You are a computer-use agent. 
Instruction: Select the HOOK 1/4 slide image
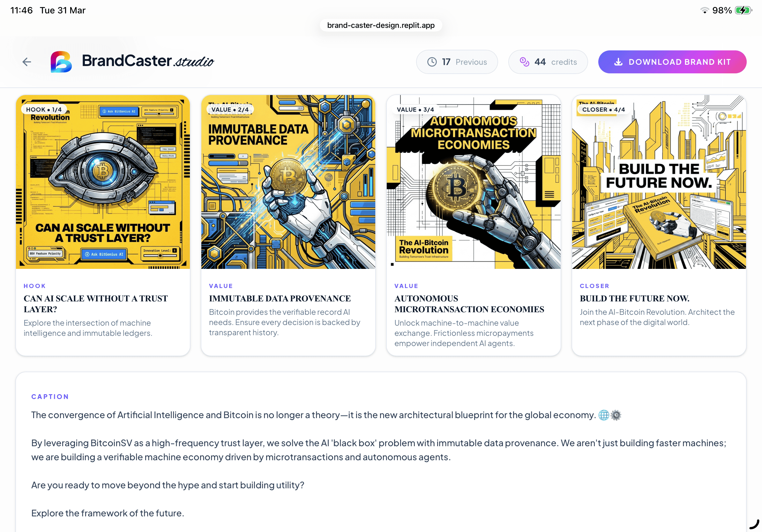click(x=103, y=182)
